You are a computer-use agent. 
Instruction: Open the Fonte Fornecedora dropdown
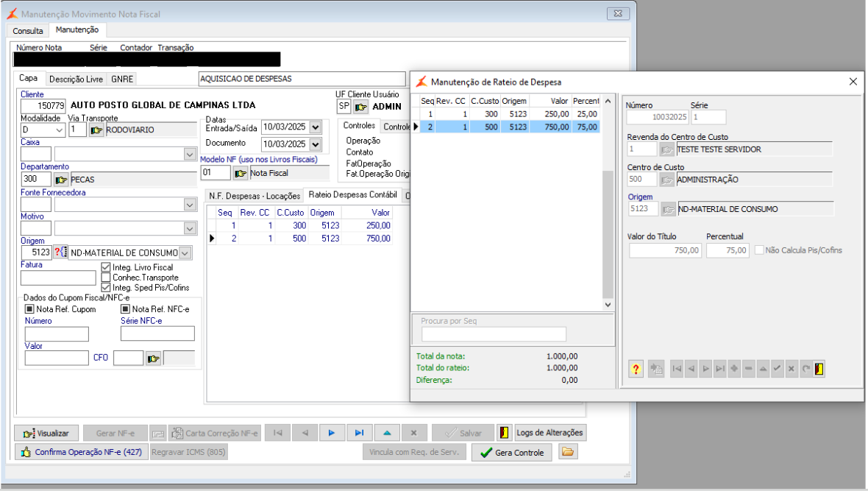point(190,205)
